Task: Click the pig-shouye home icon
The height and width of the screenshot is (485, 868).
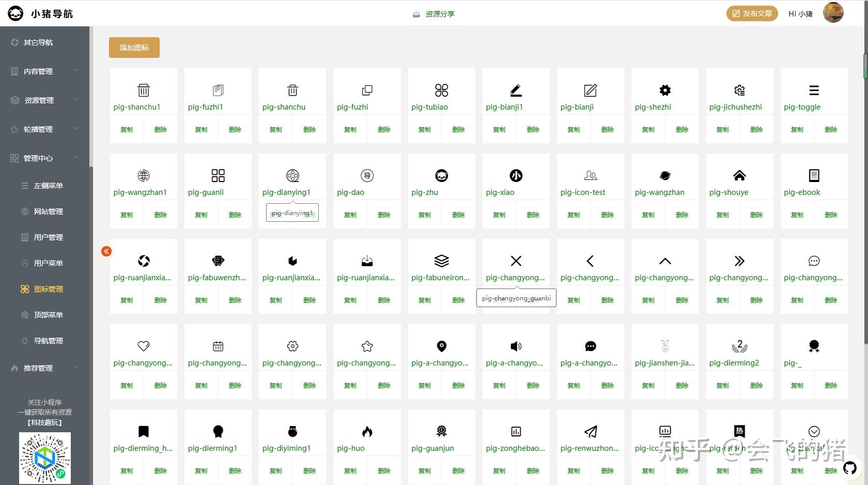Action: (x=739, y=176)
